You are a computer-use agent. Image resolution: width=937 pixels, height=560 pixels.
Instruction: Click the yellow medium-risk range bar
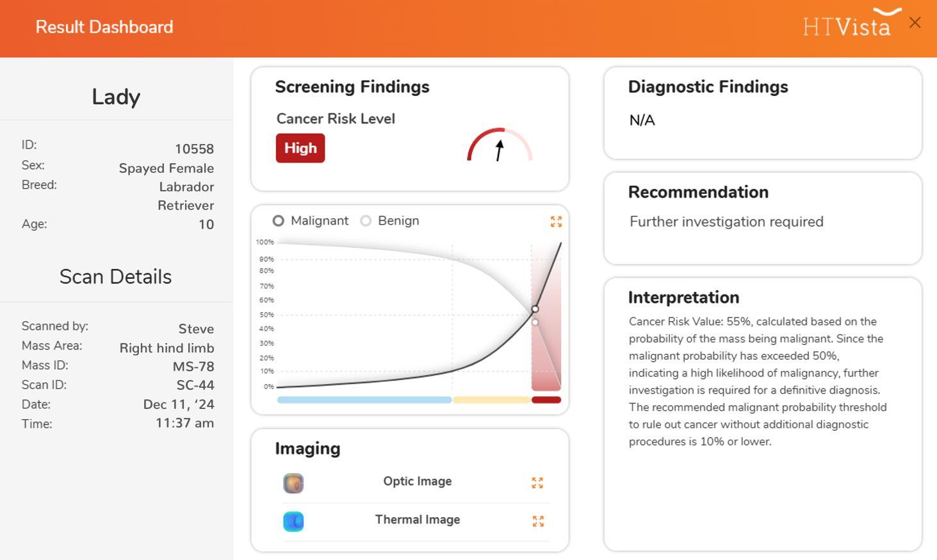(x=492, y=400)
